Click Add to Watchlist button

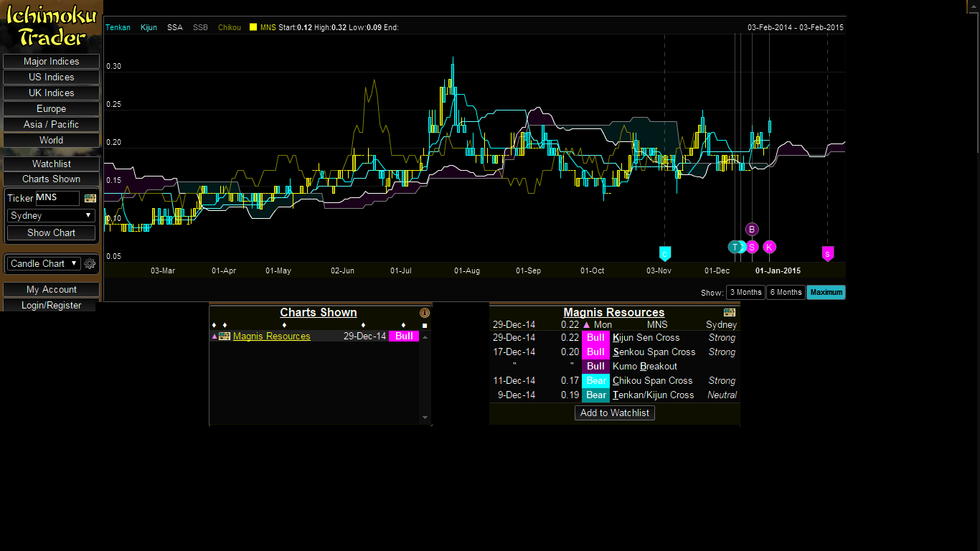[615, 413]
